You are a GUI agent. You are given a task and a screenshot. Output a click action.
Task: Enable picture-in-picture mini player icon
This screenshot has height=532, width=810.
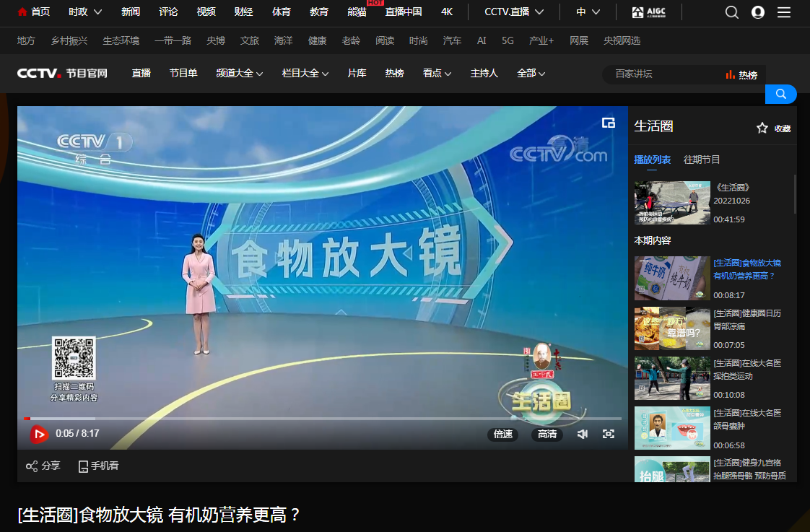pos(609,123)
